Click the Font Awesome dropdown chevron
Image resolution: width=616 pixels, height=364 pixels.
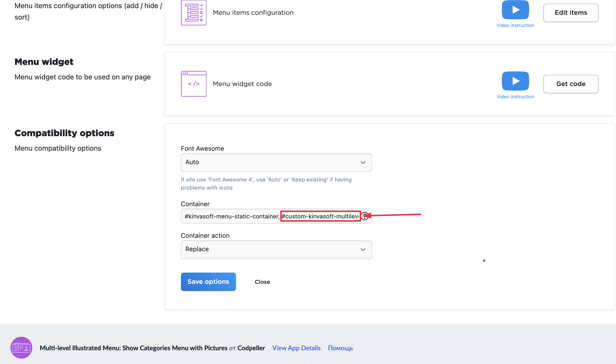point(363,162)
